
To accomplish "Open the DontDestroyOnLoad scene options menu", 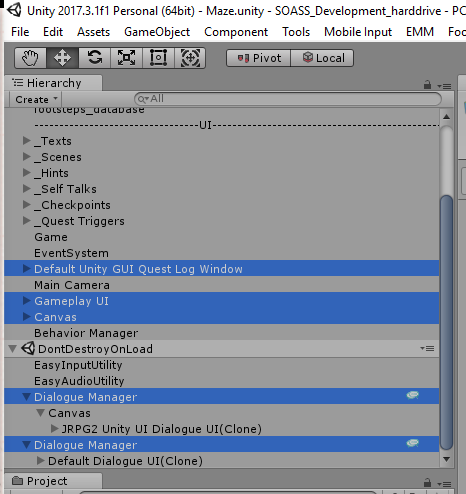I will [427, 348].
